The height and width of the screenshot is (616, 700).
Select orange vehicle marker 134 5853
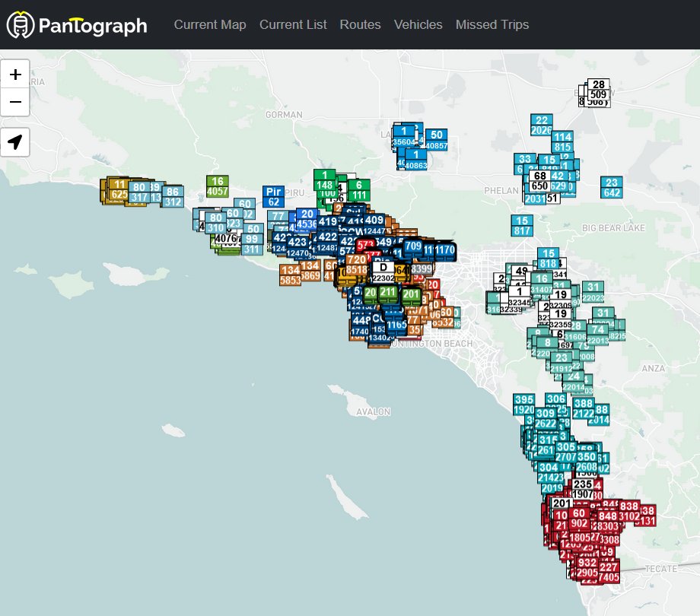[x=290, y=275]
